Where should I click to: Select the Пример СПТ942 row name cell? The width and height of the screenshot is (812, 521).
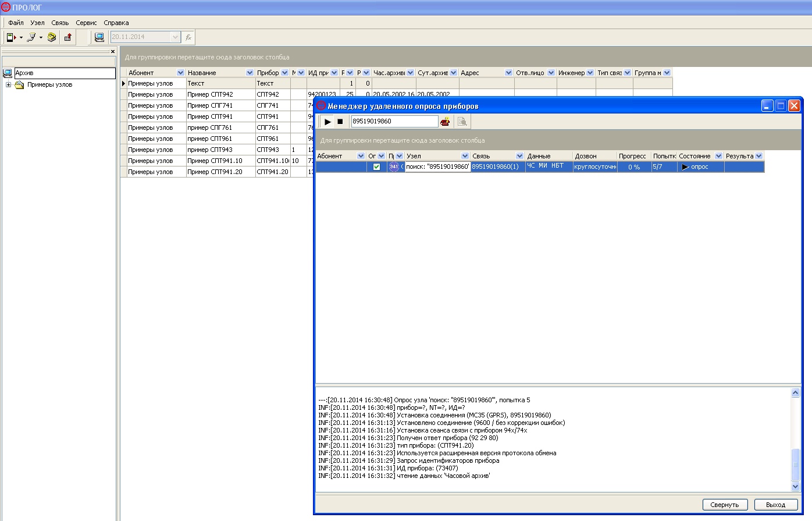[x=220, y=94]
